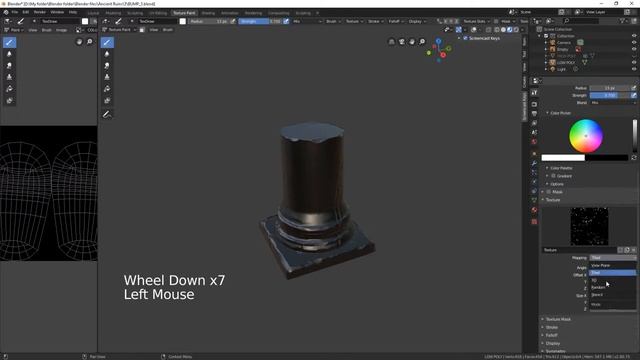Screen dimensions: 640x360
Task: Choose Random mapping option
Action: 612,287
